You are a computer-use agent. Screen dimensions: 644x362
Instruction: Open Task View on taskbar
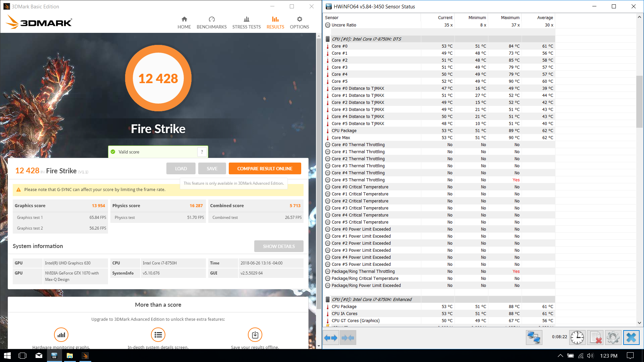coord(22,356)
